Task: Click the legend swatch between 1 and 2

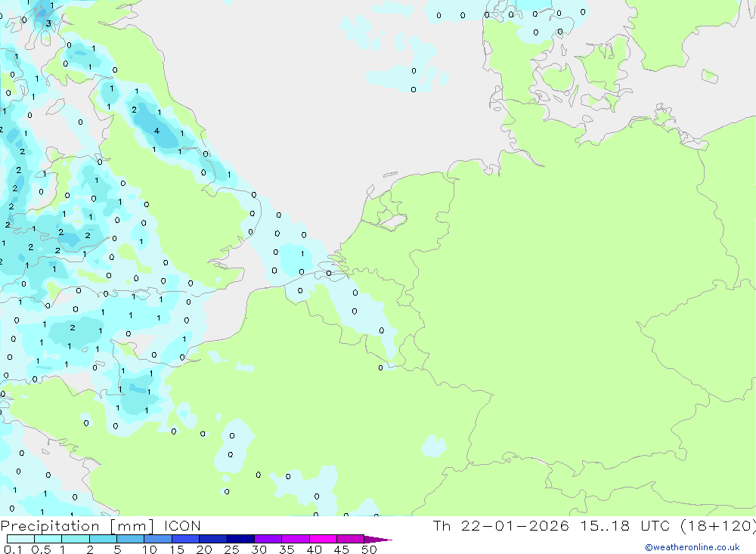Action: (x=76, y=539)
